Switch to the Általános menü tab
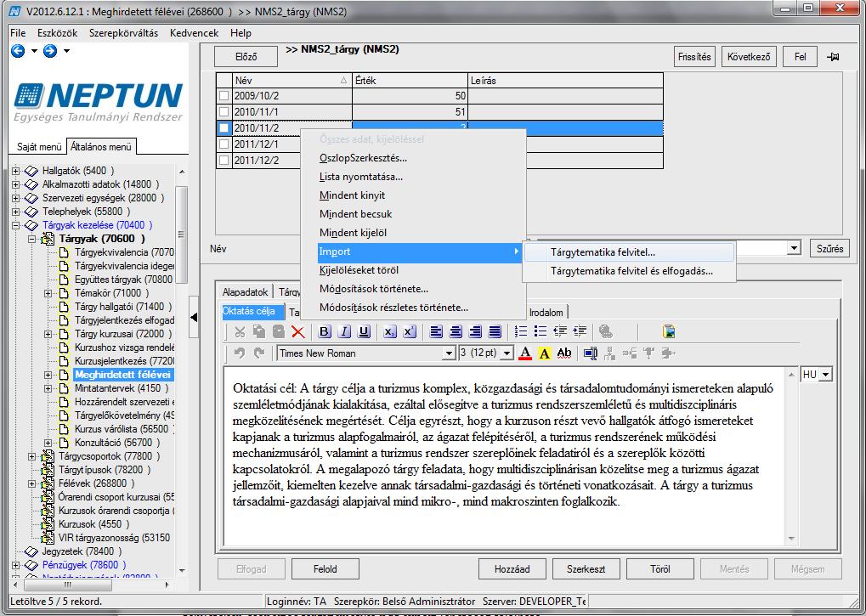 click(x=101, y=147)
